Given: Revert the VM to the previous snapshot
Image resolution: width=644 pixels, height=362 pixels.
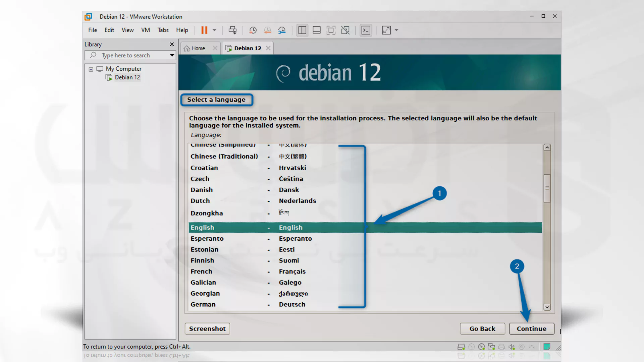Looking at the screenshot, I should click(x=267, y=30).
